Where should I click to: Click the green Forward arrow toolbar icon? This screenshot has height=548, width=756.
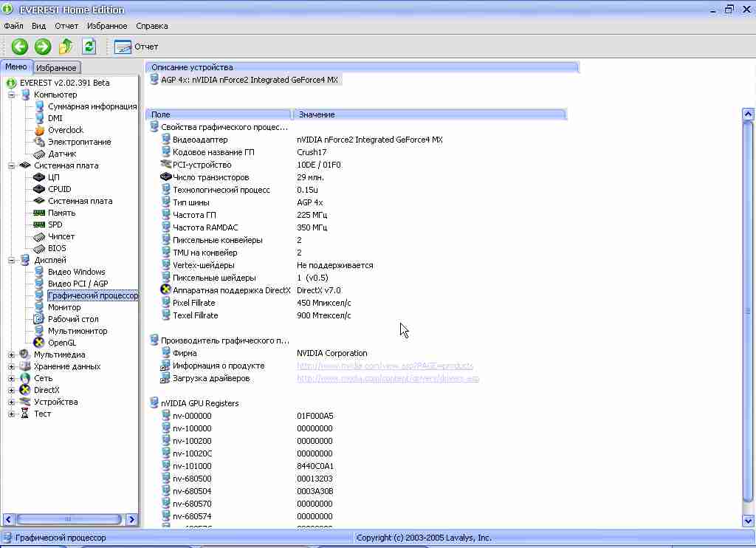click(43, 47)
